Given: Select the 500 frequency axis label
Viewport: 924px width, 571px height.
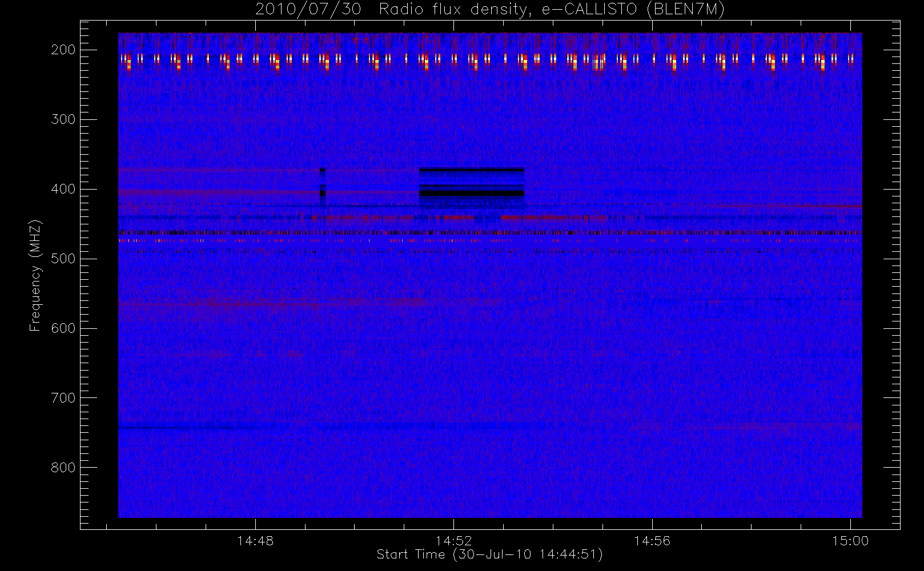Looking at the screenshot, I should (63, 259).
